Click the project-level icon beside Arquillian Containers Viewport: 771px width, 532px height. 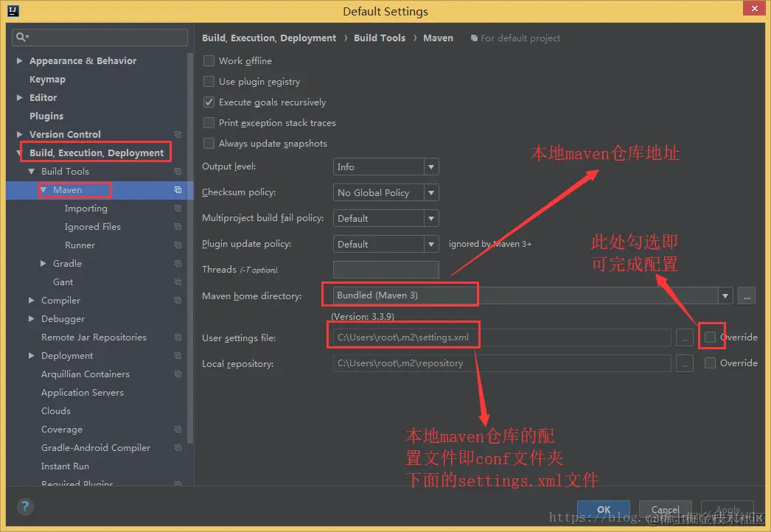pyautogui.click(x=178, y=374)
